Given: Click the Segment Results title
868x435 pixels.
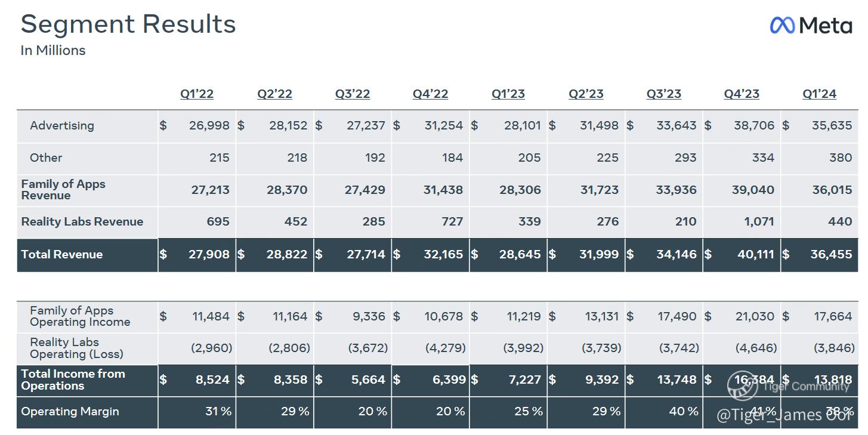Looking at the screenshot, I should click(128, 24).
